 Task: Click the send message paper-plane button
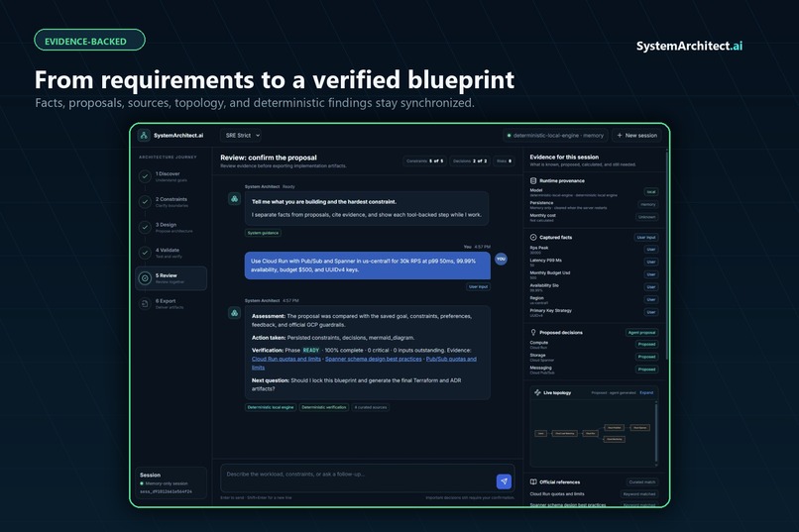(x=504, y=481)
